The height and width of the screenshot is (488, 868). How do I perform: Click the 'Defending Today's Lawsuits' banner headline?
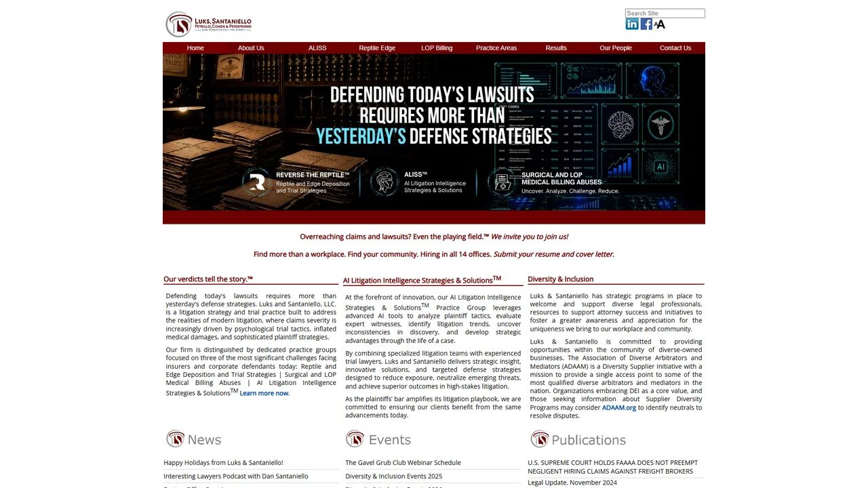[434, 115]
